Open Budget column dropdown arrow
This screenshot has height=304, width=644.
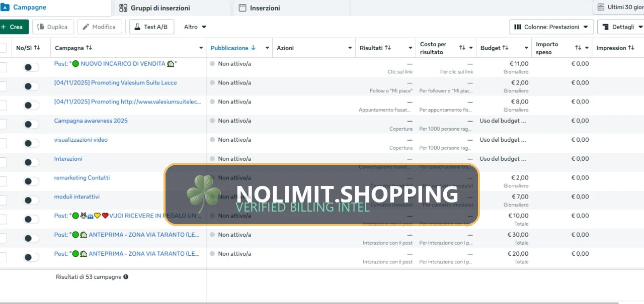click(526, 48)
